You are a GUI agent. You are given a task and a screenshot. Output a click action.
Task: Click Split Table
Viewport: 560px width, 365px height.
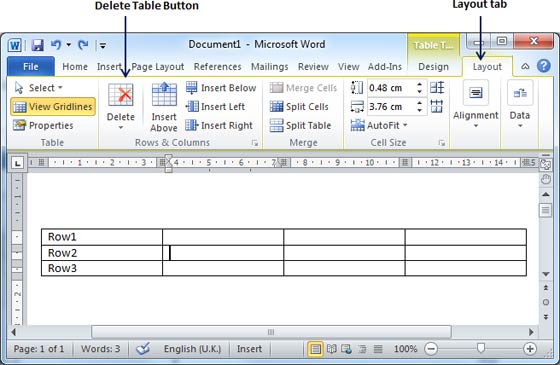pos(300,125)
